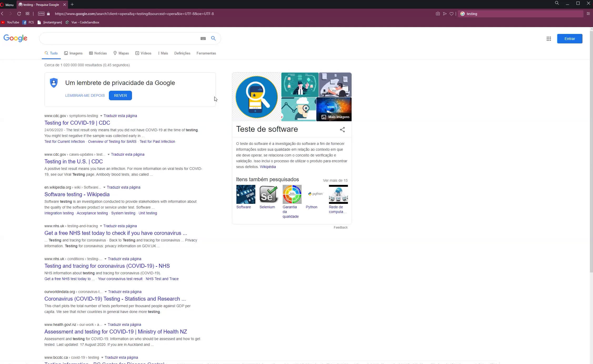Open the Speed Dial grid icon
This screenshot has height=364, width=593.
click(27, 14)
